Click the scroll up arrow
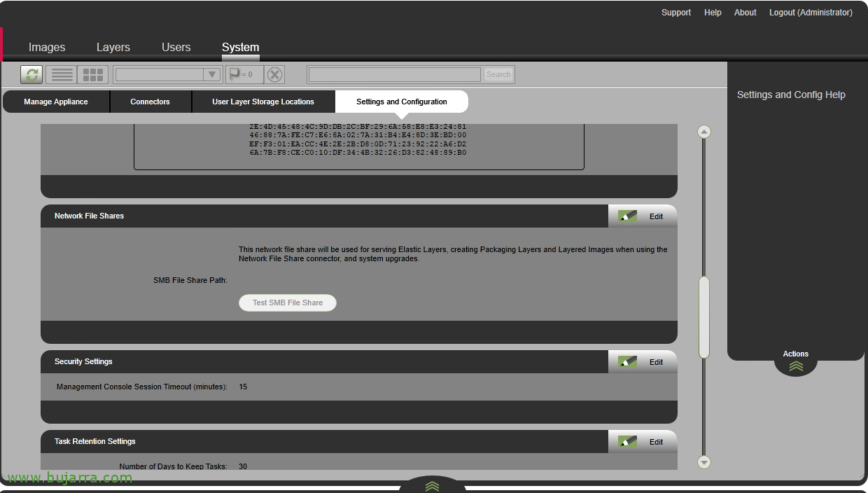This screenshot has width=868, height=493. tap(704, 132)
